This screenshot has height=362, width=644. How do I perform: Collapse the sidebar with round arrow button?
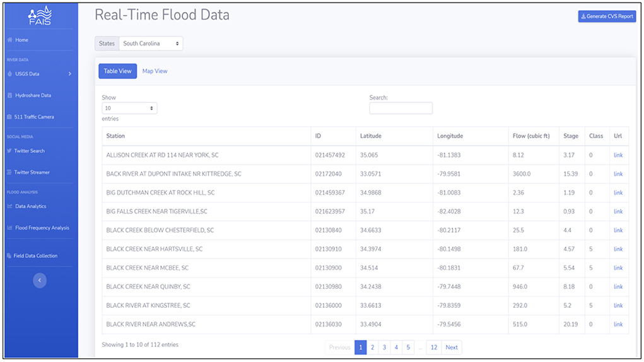(x=40, y=280)
